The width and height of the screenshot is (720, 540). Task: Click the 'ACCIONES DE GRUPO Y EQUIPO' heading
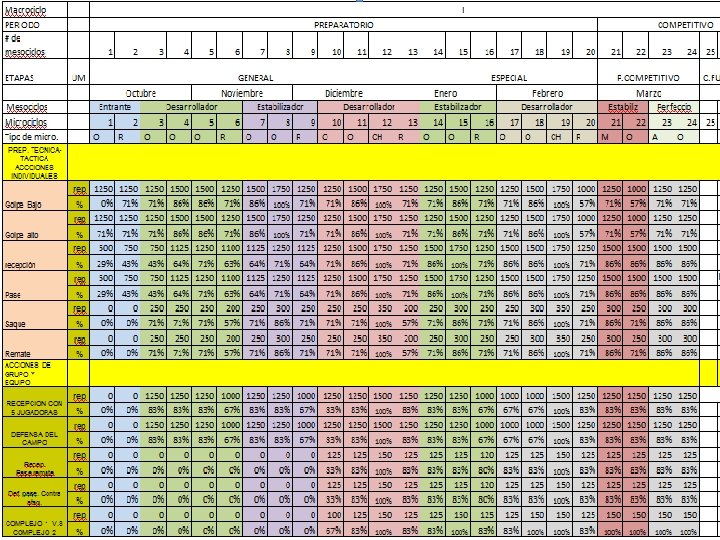34,373
